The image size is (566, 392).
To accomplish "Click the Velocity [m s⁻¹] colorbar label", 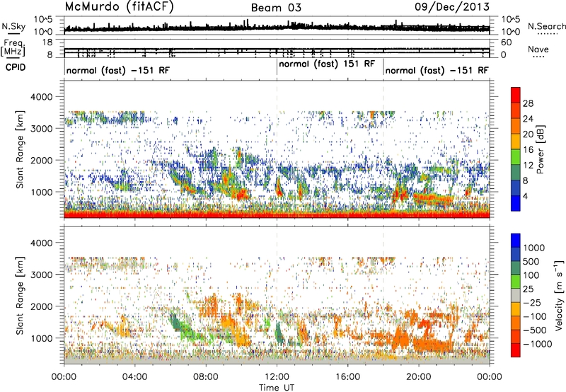I will pos(559,295).
